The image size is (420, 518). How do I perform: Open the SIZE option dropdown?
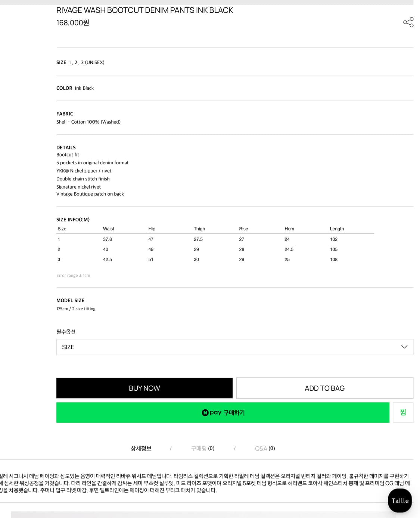point(234,347)
